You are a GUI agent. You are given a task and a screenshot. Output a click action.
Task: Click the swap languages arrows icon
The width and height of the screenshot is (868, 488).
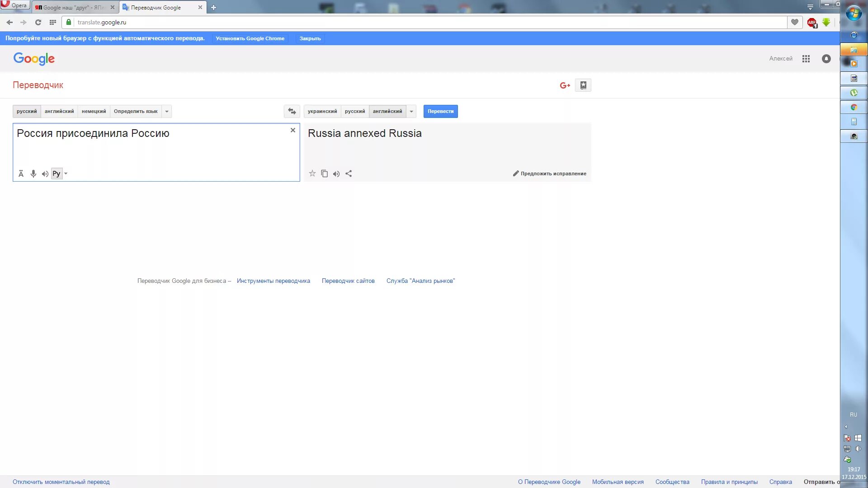click(292, 111)
